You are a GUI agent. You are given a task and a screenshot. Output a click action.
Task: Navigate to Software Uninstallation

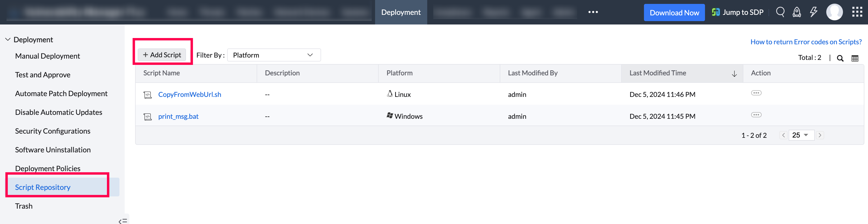tap(53, 150)
